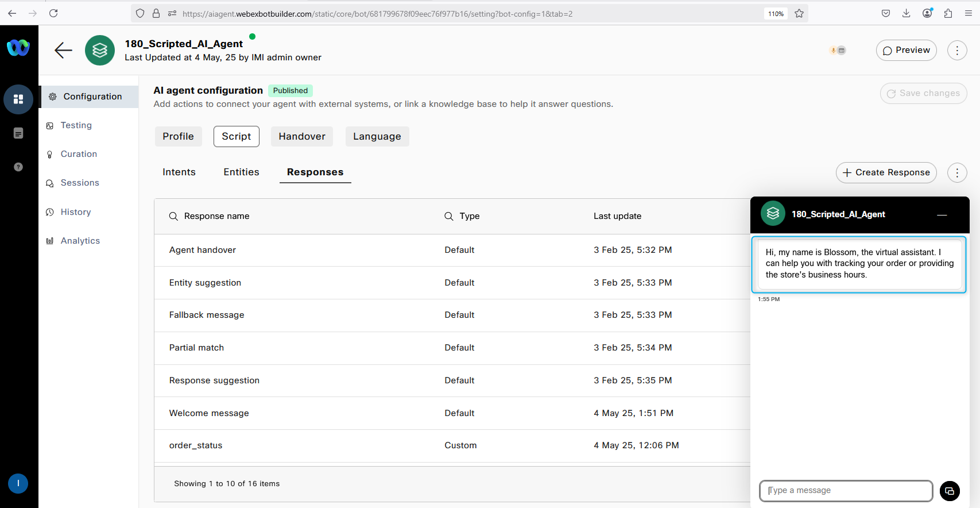This screenshot has height=508, width=980.
Task: Click the Create Response button
Action: coord(886,172)
